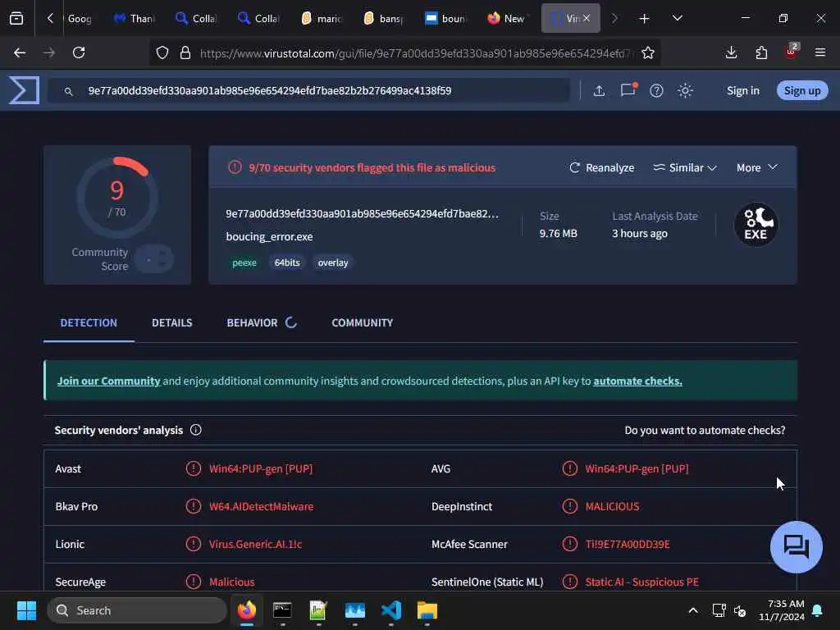Click the VirusTotal hash search field

click(x=308, y=90)
